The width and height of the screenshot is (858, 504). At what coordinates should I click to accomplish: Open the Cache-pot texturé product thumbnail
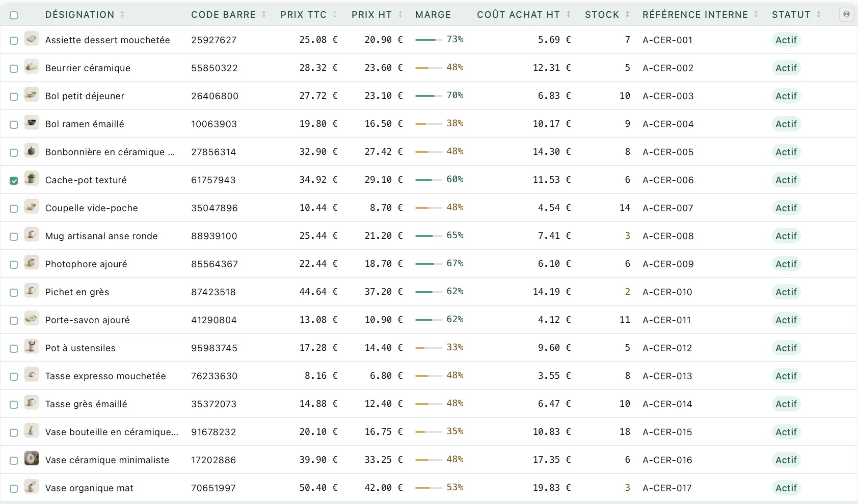(32, 179)
